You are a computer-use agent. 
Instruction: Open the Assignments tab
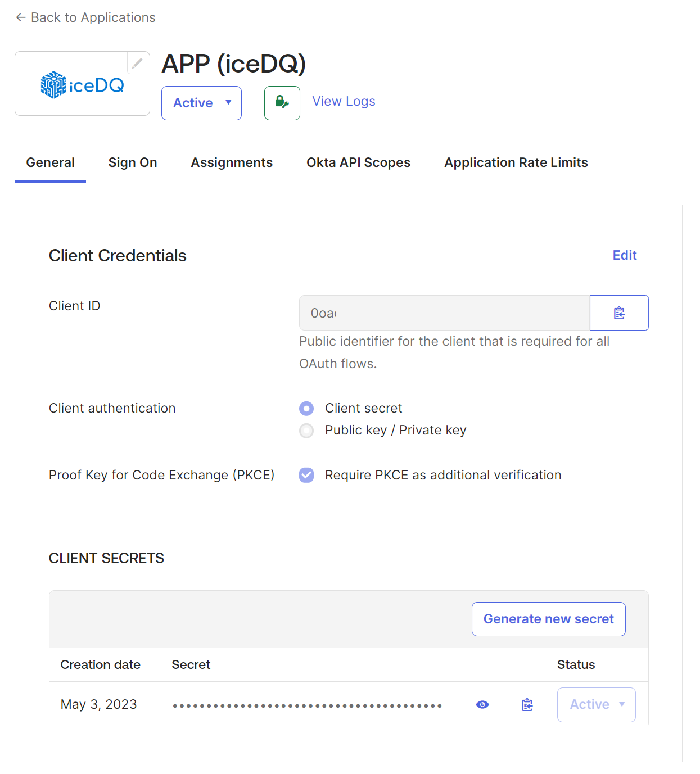tap(232, 162)
